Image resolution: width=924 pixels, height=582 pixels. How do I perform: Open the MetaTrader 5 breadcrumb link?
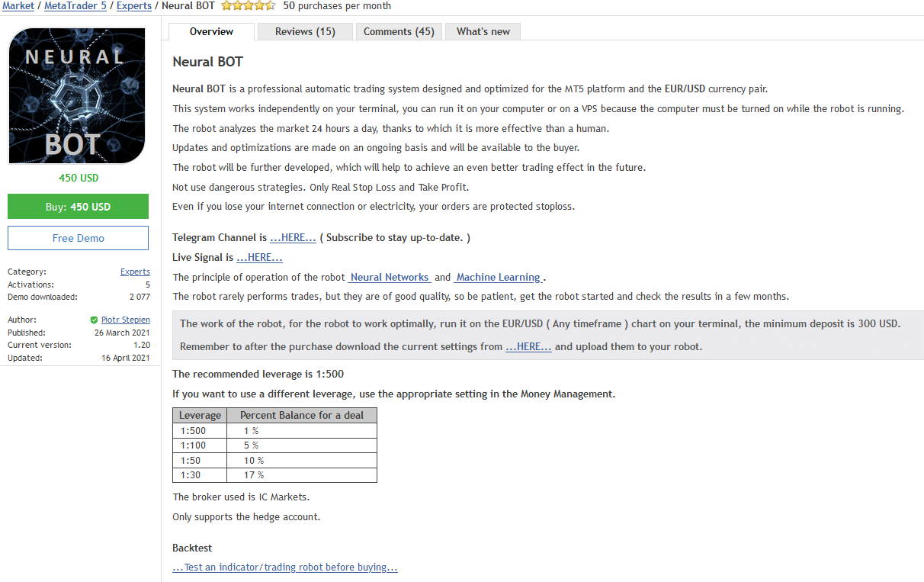click(75, 6)
